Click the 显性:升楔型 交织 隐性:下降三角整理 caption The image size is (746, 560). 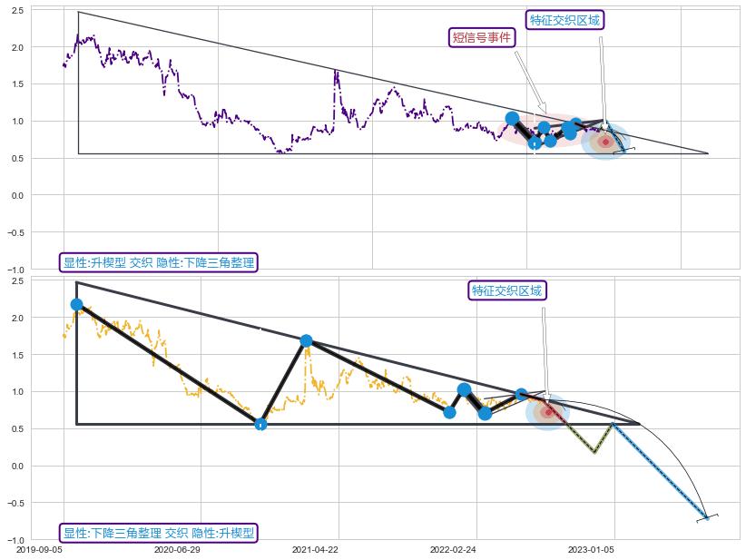coord(160,263)
